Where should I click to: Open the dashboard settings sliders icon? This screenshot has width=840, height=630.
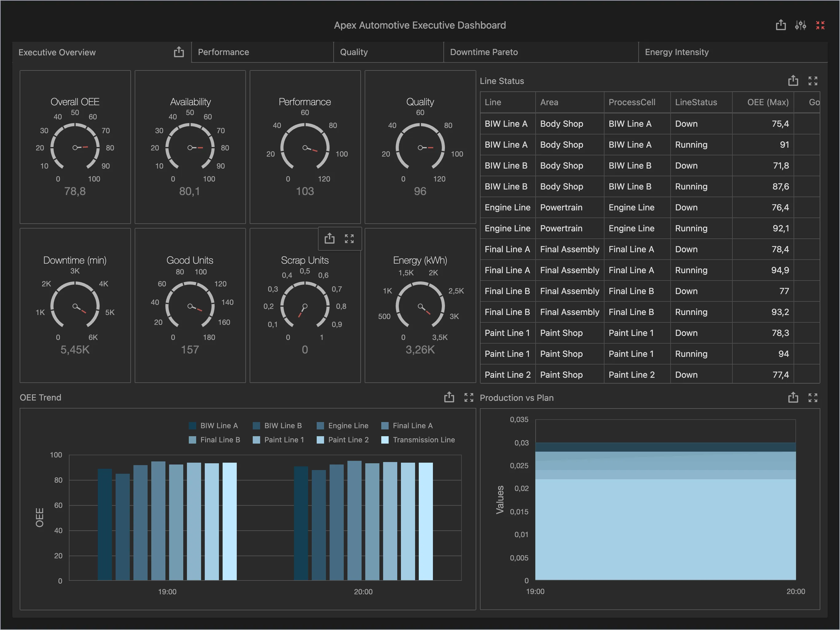(801, 25)
